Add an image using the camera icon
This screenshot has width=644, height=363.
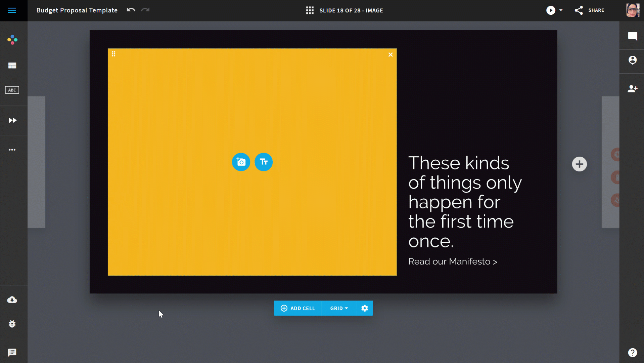(x=241, y=162)
